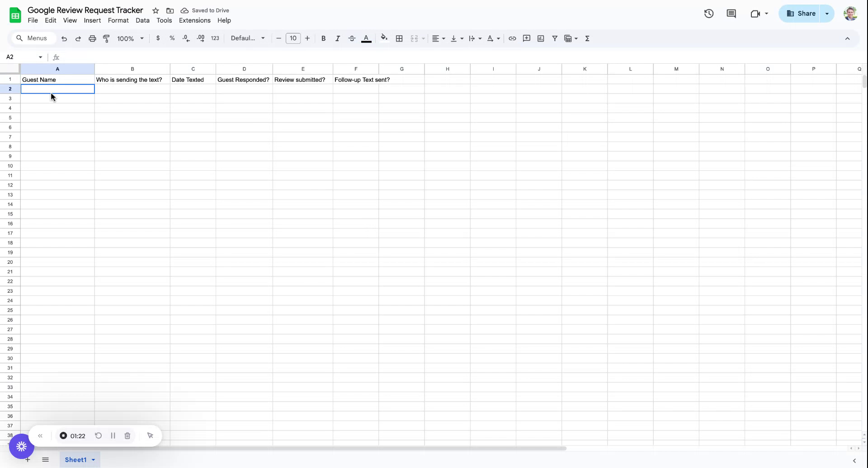The width and height of the screenshot is (868, 468).
Task: Create a filter on the data
Action: (x=555, y=38)
